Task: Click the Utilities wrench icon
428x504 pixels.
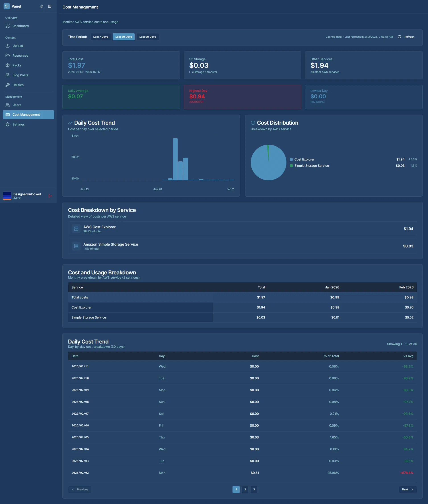Action: tap(8, 85)
